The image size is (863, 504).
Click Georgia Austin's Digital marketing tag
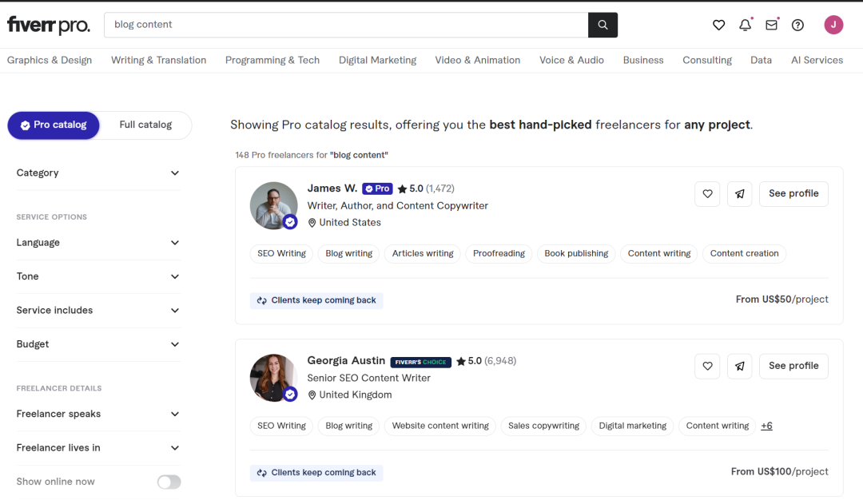coord(632,426)
